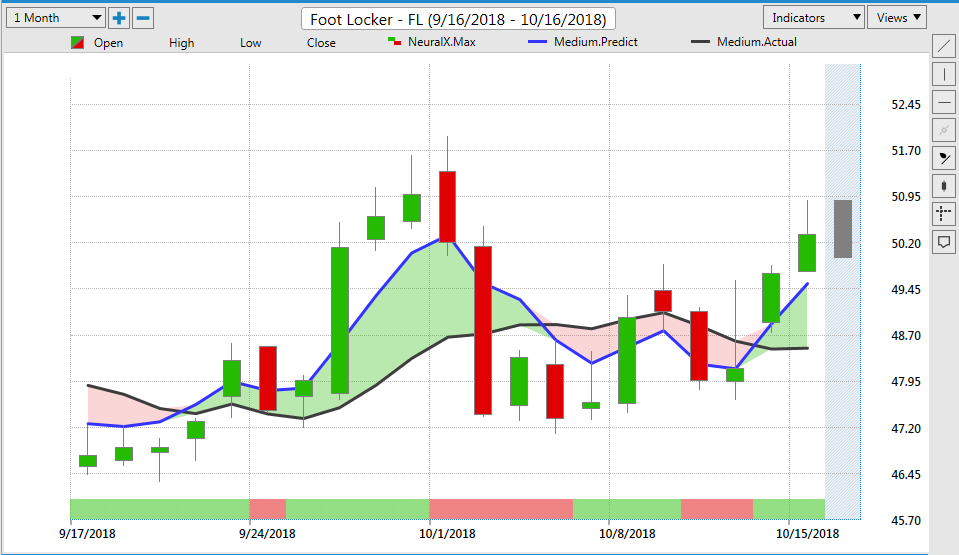Image resolution: width=959 pixels, height=555 pixels.
Task: Click the Medium.Actual legend text
Action: point(757,42)
